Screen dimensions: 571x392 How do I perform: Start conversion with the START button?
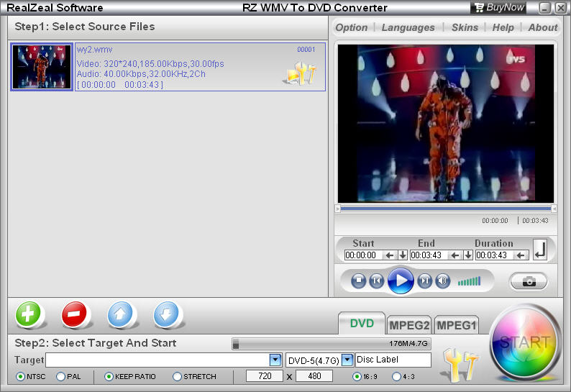click(524, 342)
